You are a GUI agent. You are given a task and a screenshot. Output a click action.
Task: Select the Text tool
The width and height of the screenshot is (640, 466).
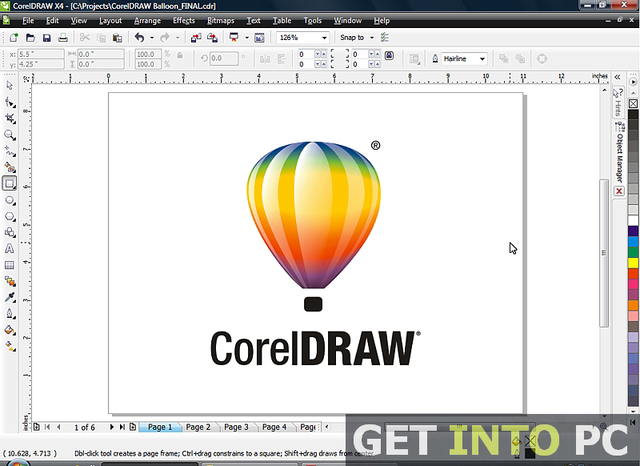9,249
